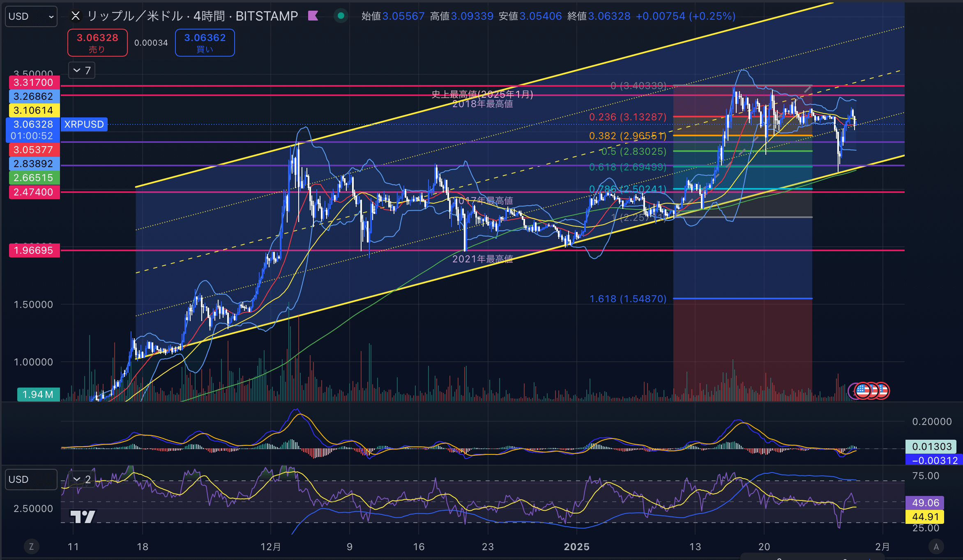This screenshot has height=560, width=963.
Task: Select the 2.83892 blue price label
Action: 35,164
